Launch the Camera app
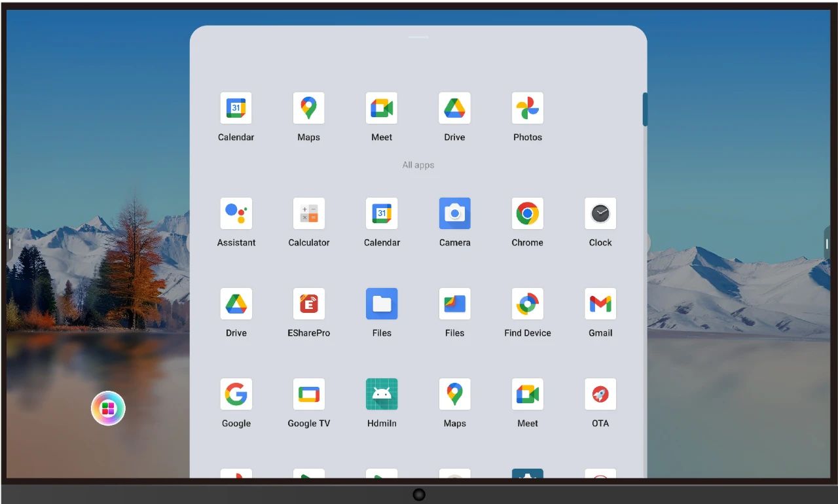Screen dimensions: 838x504 tap(454, 213)
